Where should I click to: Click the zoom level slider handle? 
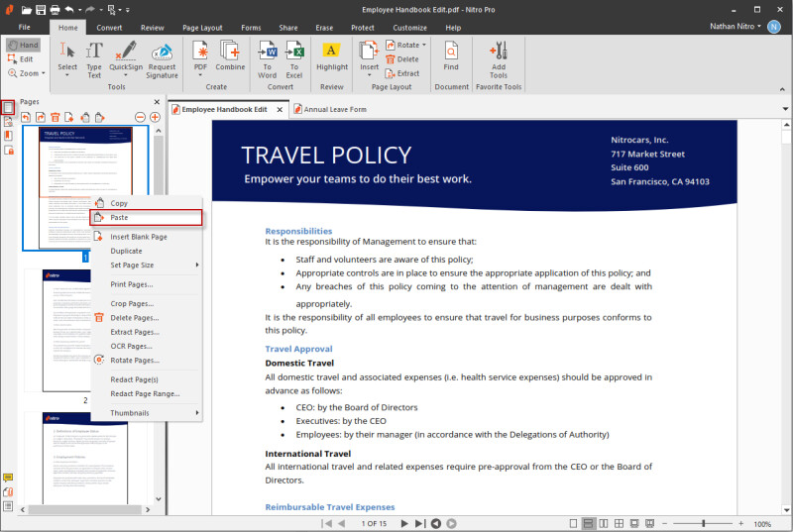coord(704,523)
